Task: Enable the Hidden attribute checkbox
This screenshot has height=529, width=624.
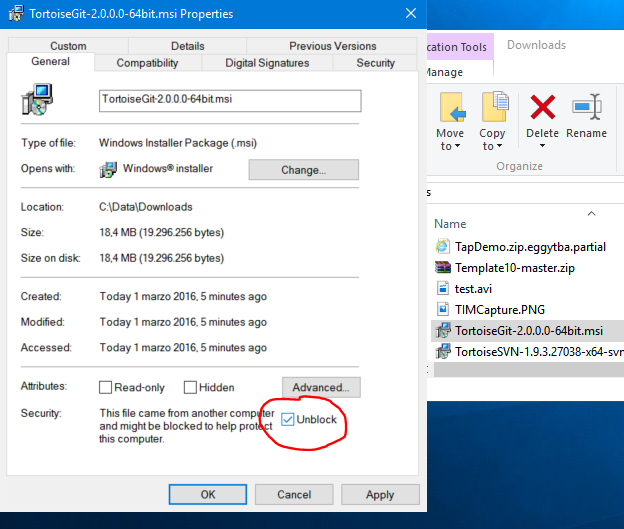Action: click(x=190, y=387)
